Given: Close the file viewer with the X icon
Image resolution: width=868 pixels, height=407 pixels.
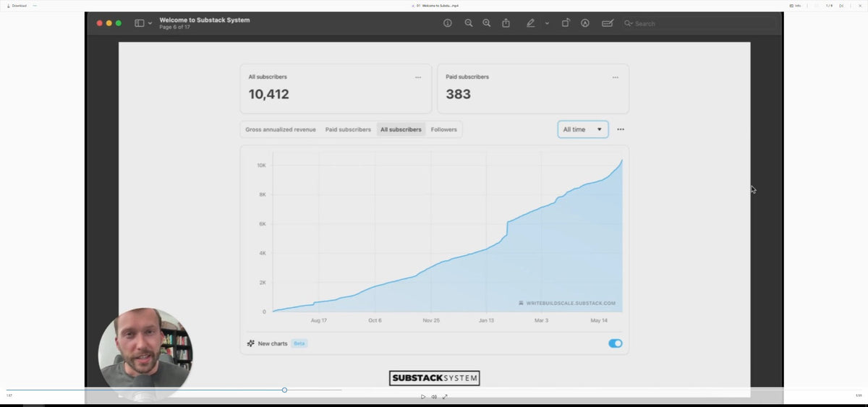Looking at the screenshot, I should [859, 5].
